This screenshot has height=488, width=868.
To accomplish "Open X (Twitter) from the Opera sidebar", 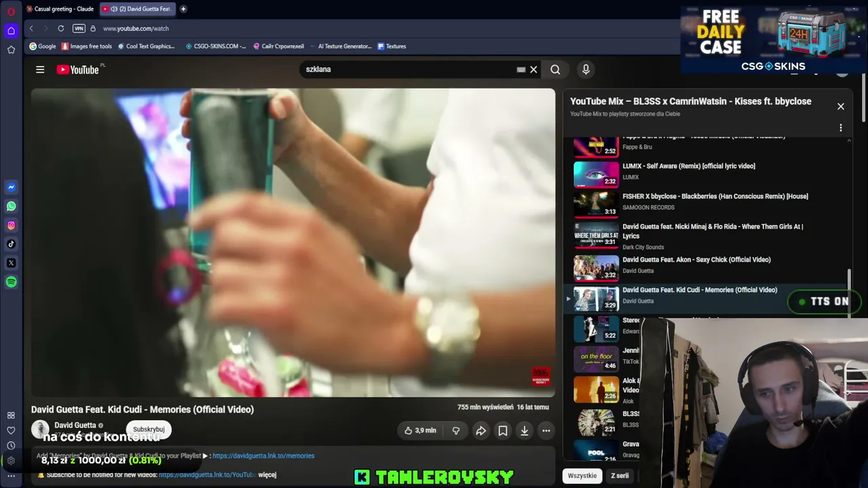I will 11,263.
